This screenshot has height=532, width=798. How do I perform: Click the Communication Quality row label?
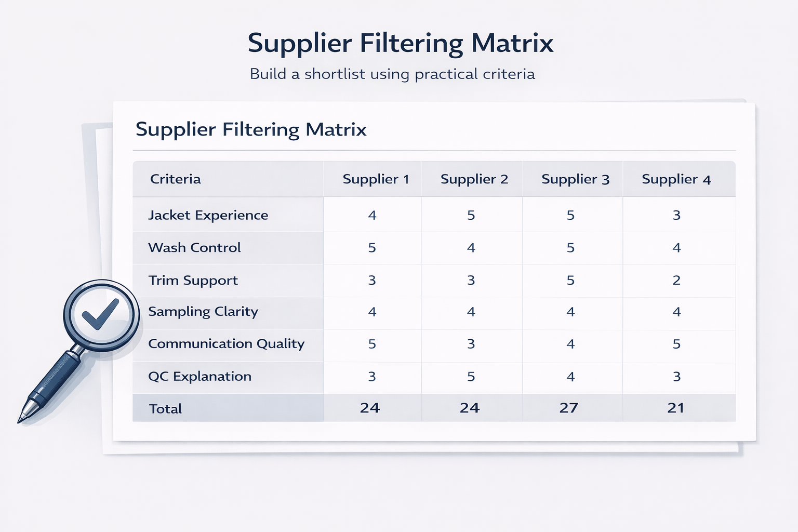point(227,344)
